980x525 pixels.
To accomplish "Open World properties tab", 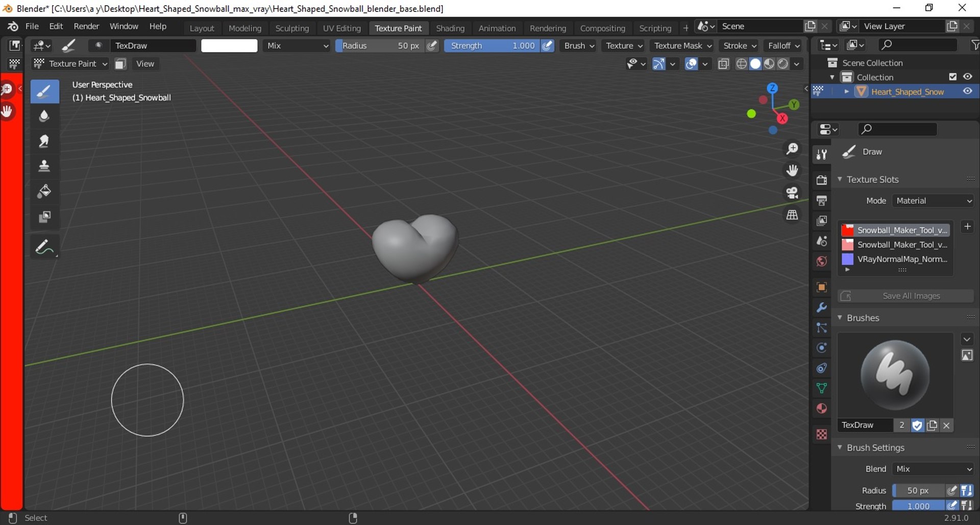I will (x=821, y=261).
